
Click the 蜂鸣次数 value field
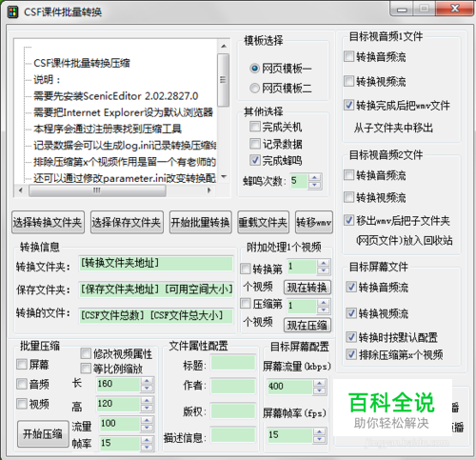click(x=299, y=181)
